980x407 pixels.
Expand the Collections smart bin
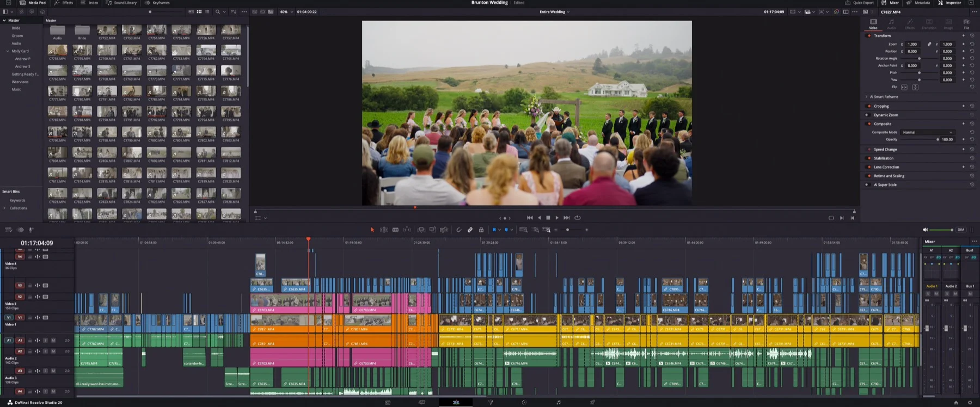click(4, 208)
